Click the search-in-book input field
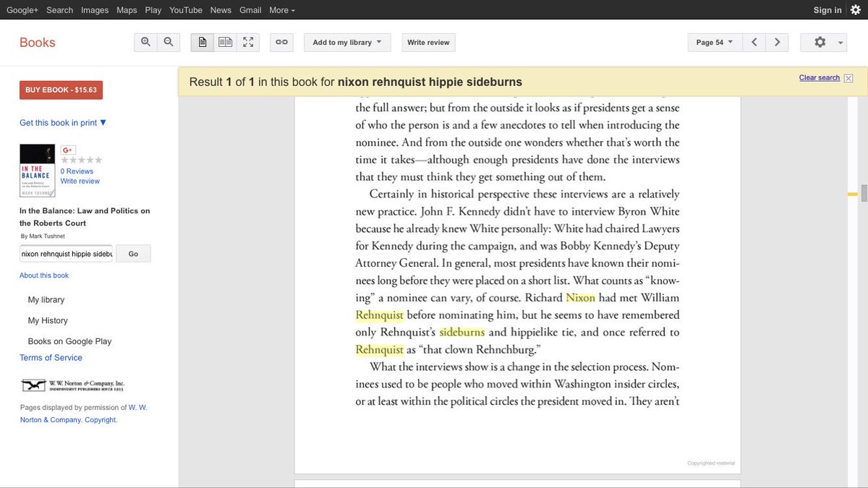 pos(66,254)
